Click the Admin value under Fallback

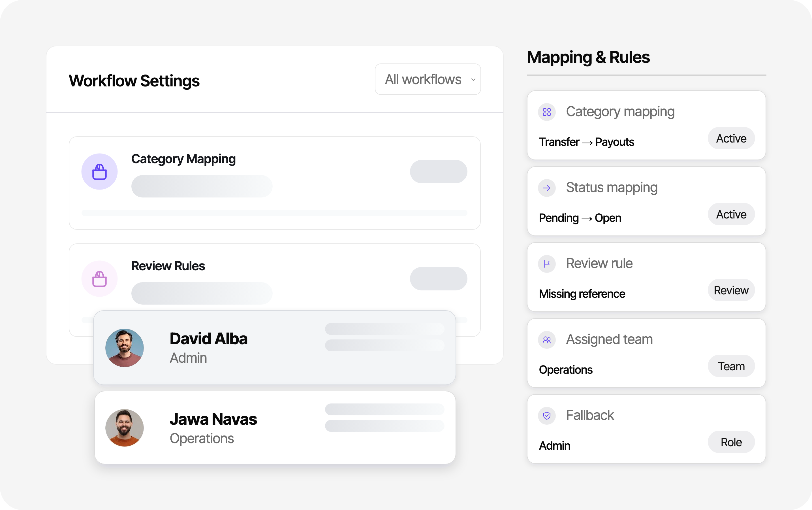tap(554, 446)
